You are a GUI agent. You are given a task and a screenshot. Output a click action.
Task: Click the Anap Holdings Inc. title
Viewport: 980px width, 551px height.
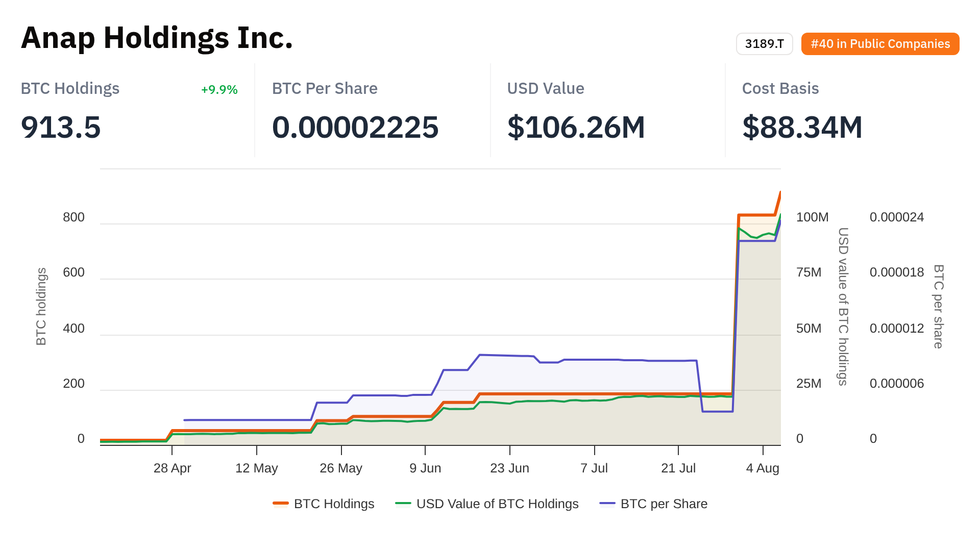[x=157, y=38]
